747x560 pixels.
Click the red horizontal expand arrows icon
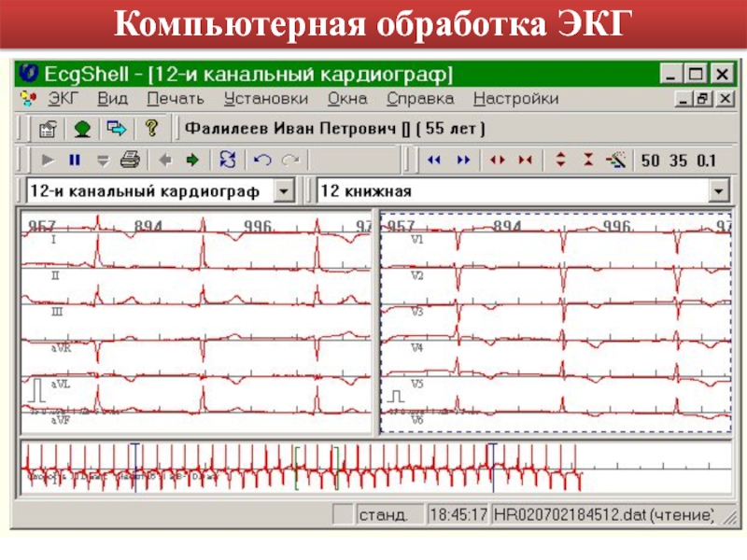coord(497,160)
